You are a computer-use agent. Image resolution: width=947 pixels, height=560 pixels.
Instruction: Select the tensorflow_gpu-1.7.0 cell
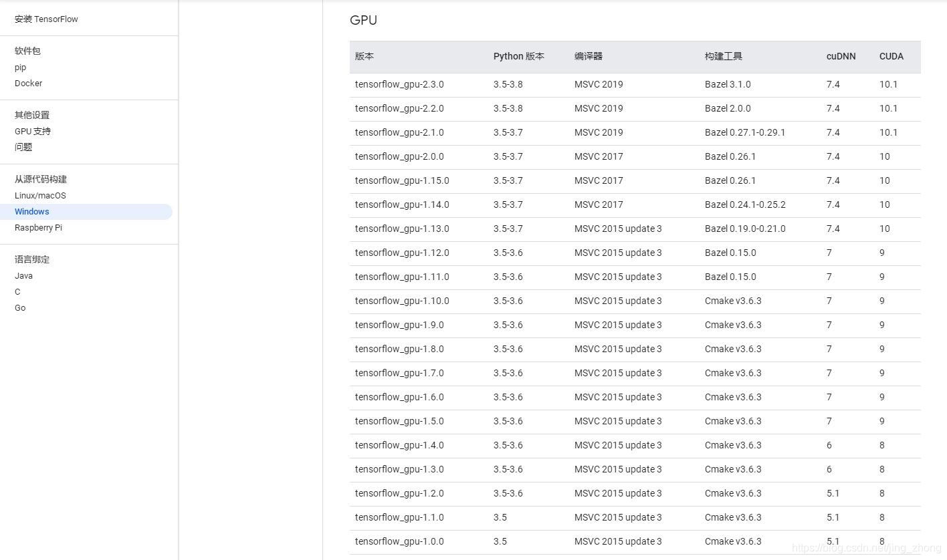point(399,374)
